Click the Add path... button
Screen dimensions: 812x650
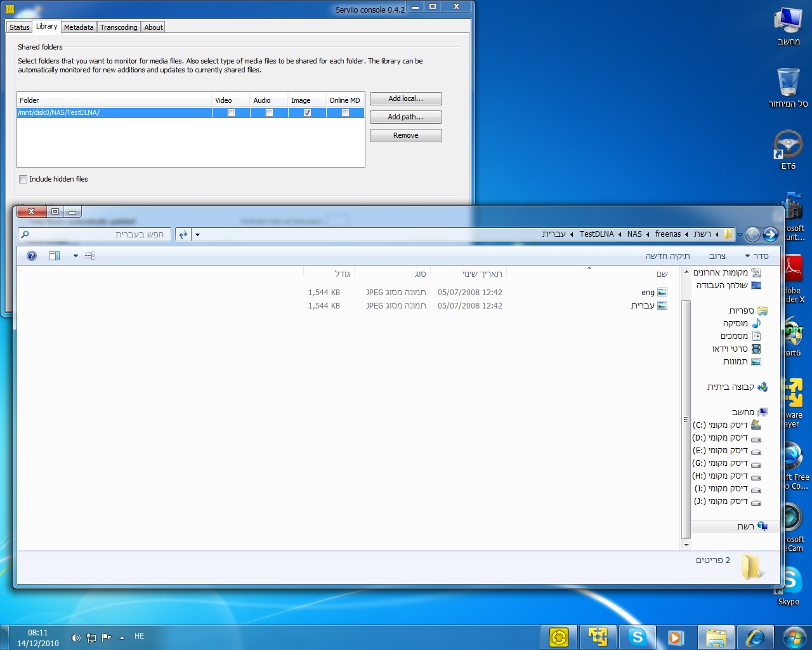click(406, 117)
